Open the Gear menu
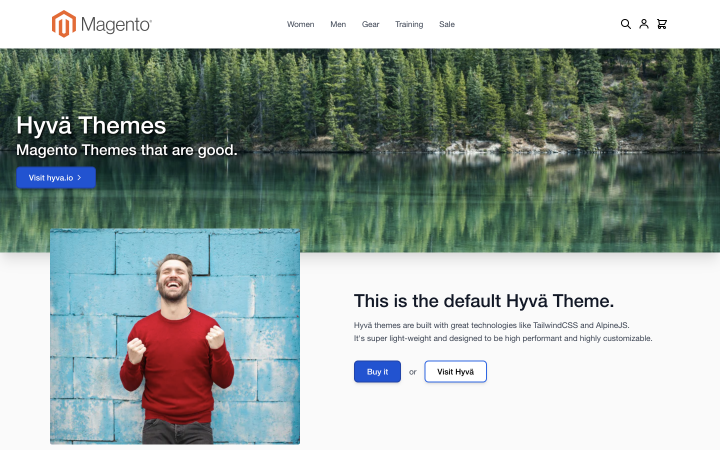The image size is (720, 450). (x=371, y=24)
